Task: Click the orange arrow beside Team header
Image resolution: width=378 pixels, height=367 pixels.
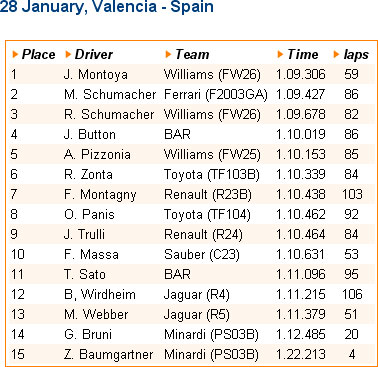Action: (168, 54)
